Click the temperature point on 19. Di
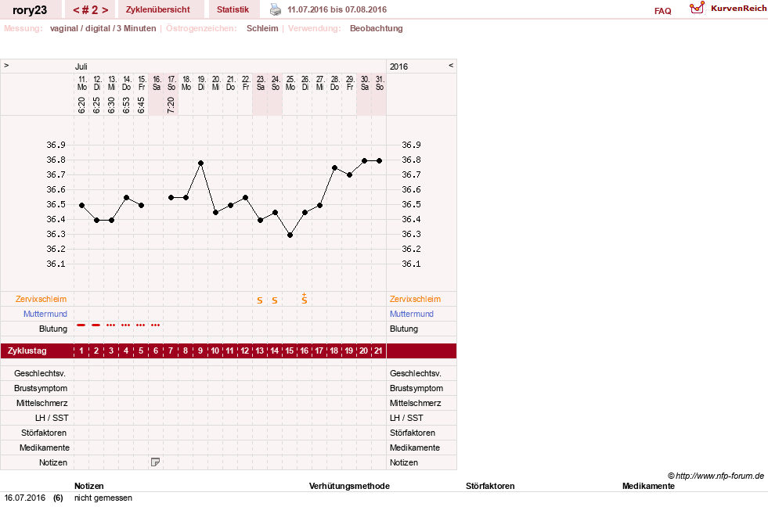The image size is (768, 532). tap(201, 163)
